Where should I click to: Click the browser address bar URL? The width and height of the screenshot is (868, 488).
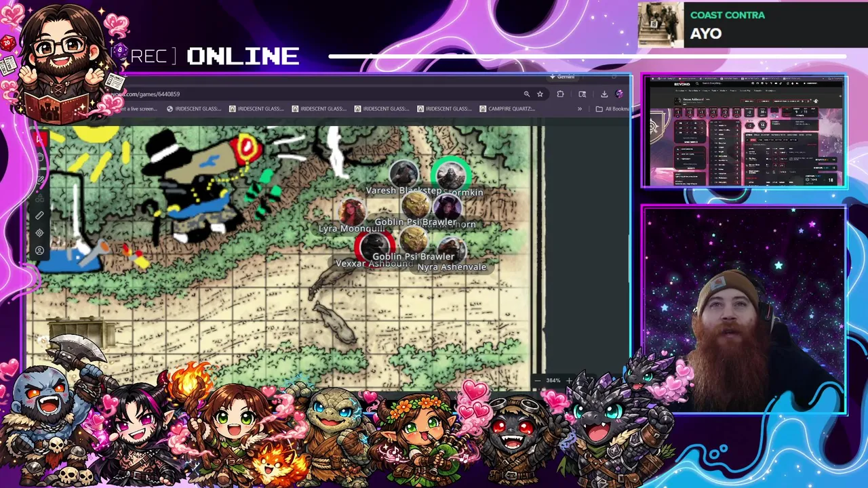pyautogui.click(x=146, y=94)
